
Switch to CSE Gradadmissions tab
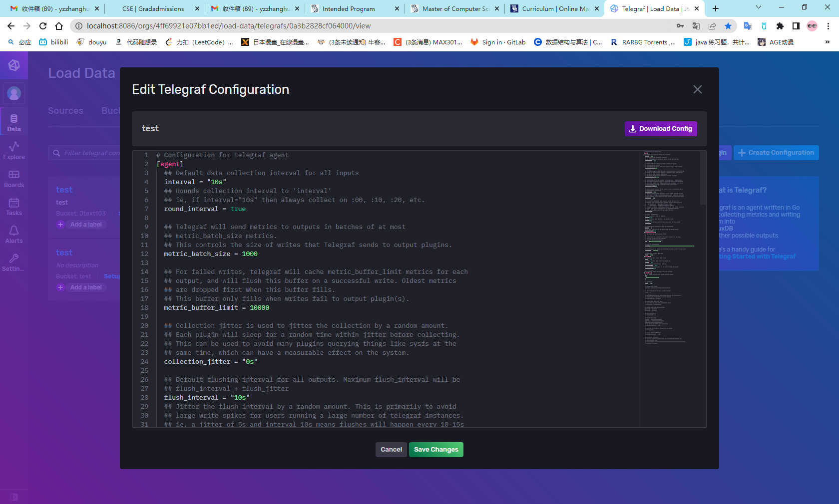153,8
